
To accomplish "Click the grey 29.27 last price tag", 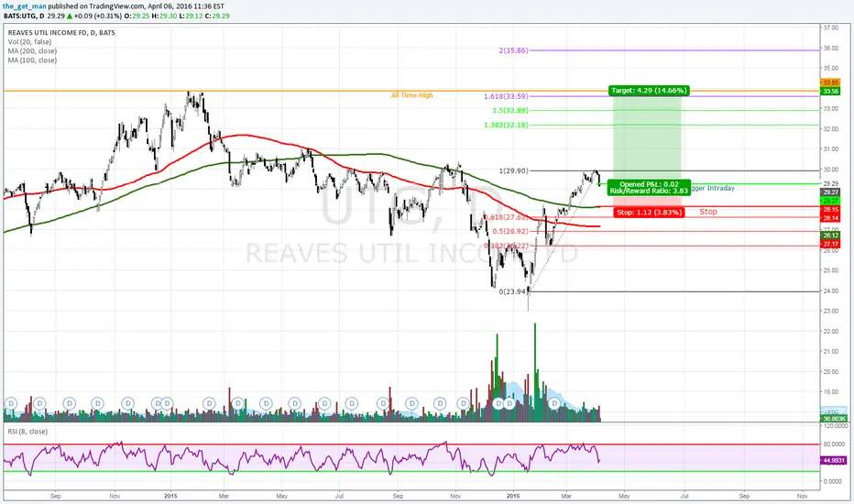I will pyautogui.click(x=830, y=192).
